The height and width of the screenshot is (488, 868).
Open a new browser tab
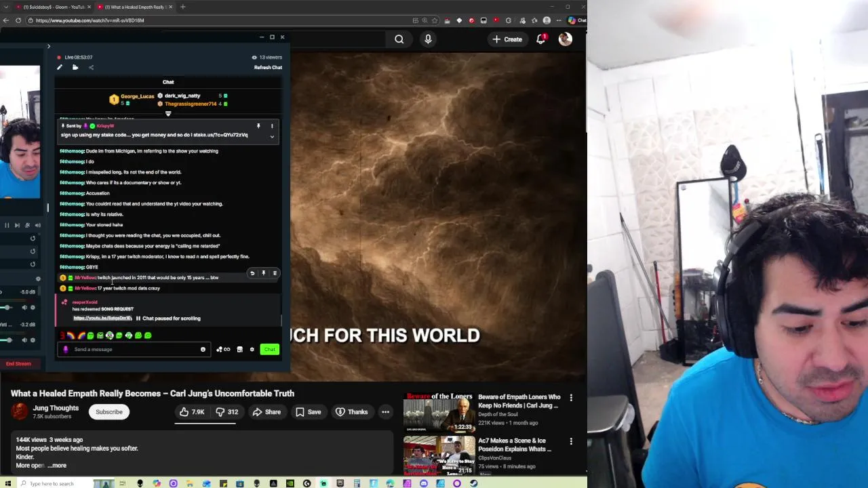click(x=182, y=7)
